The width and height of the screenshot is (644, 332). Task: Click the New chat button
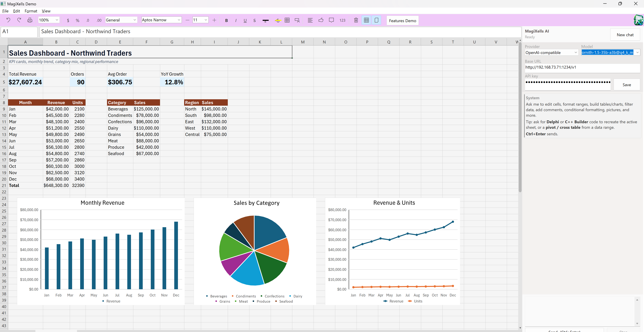[x=625, y=35]
